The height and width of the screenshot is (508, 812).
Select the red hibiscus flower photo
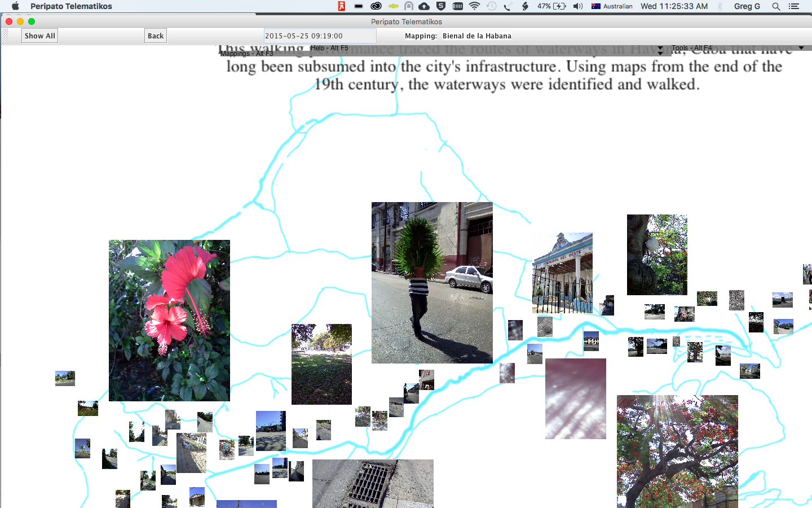pyautogui.click(x=169, y=320)
